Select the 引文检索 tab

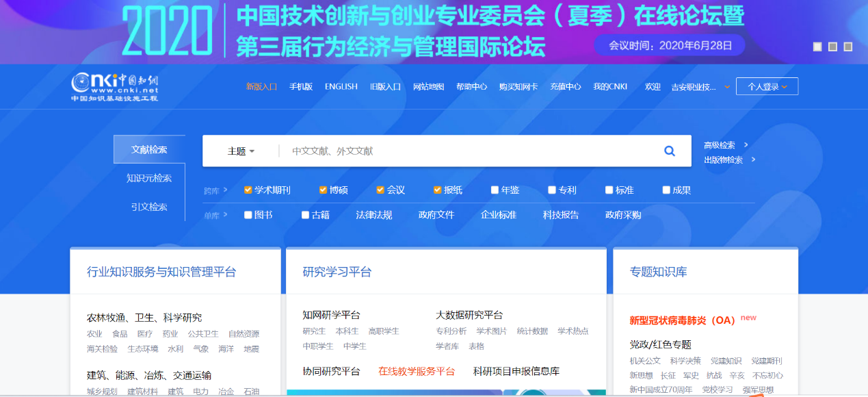point(149,207)
